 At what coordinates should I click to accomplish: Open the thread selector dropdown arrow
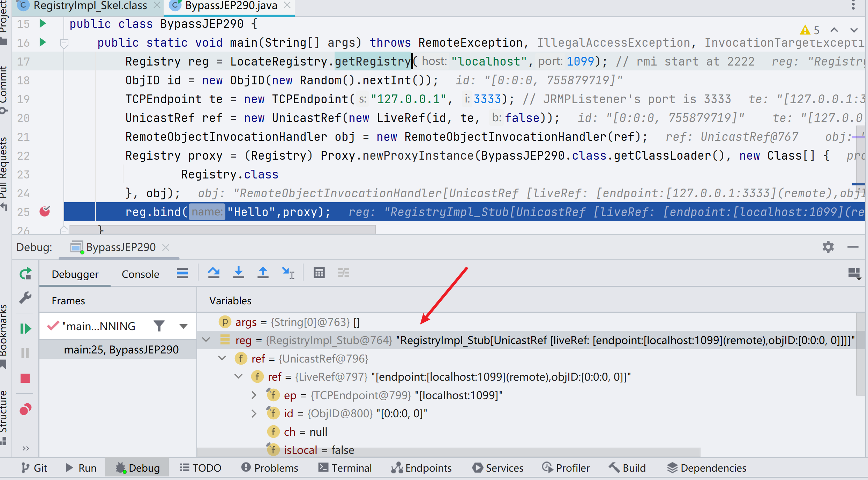[184, 326]
